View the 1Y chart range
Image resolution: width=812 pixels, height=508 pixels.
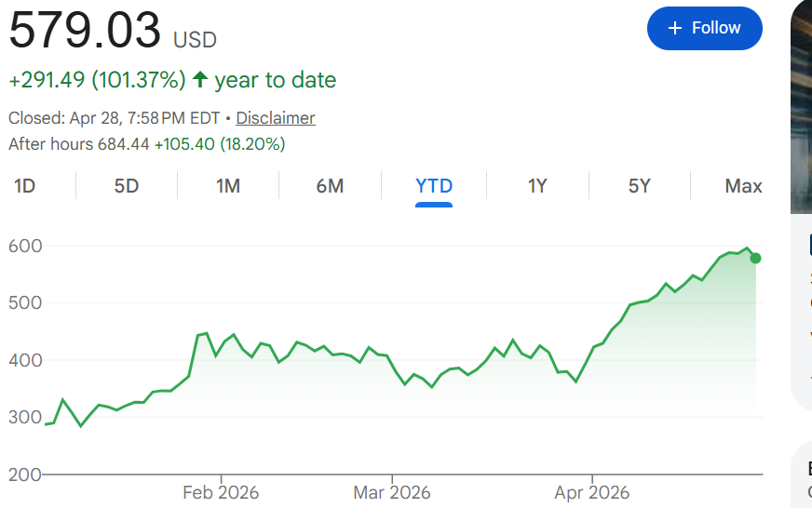point(537,186)
